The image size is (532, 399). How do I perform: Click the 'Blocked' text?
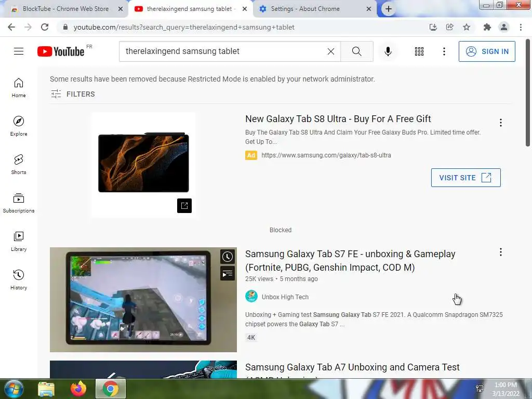280,230
